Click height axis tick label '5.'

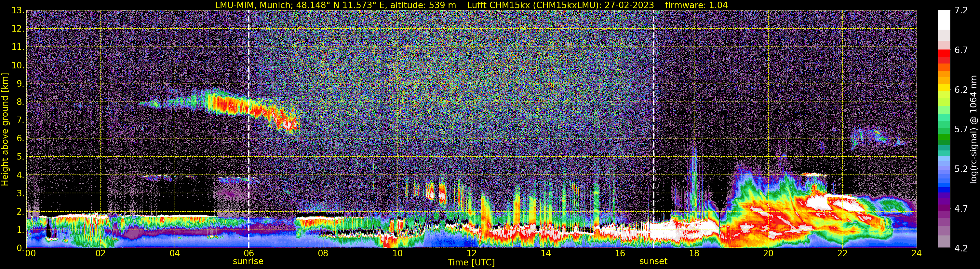(x=20, y=157)
